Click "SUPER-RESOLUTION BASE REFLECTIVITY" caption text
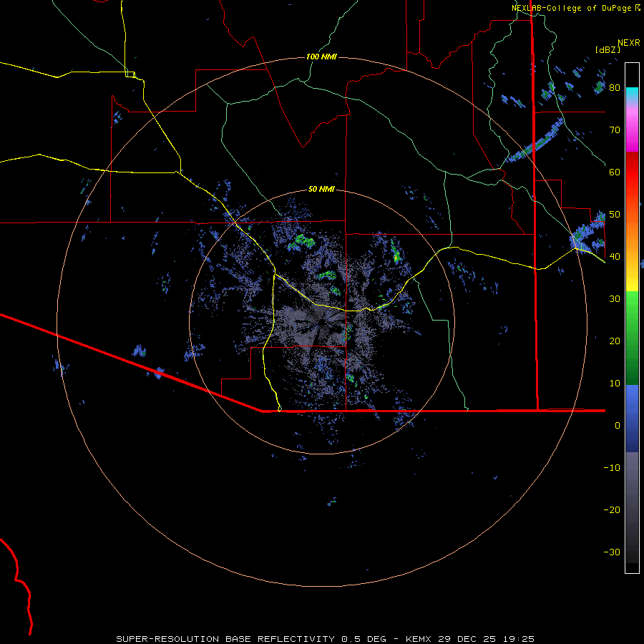The width and height of the screenshot is (644, 644). 225,639
